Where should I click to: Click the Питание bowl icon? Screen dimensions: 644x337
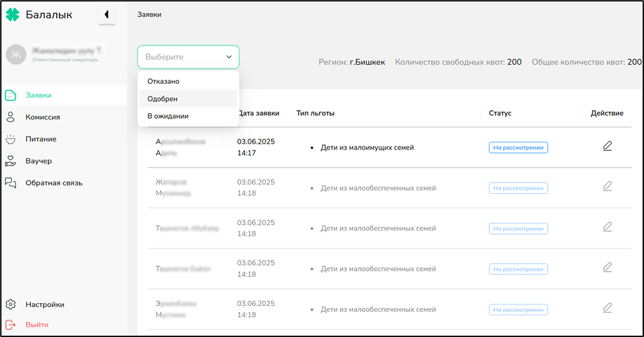pos(11,139)
